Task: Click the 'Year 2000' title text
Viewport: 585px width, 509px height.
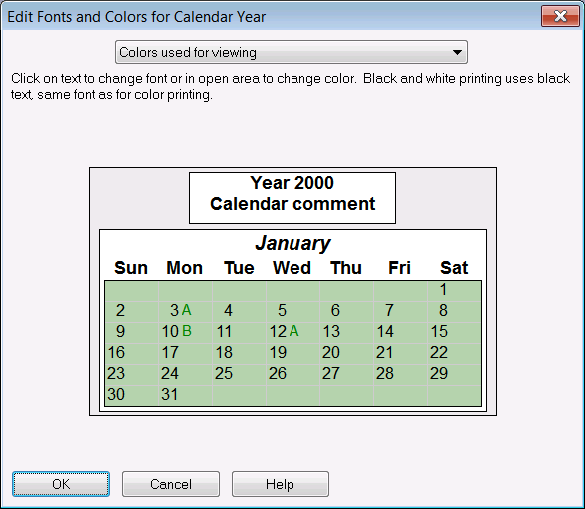Action: click(x=292, y=183)
